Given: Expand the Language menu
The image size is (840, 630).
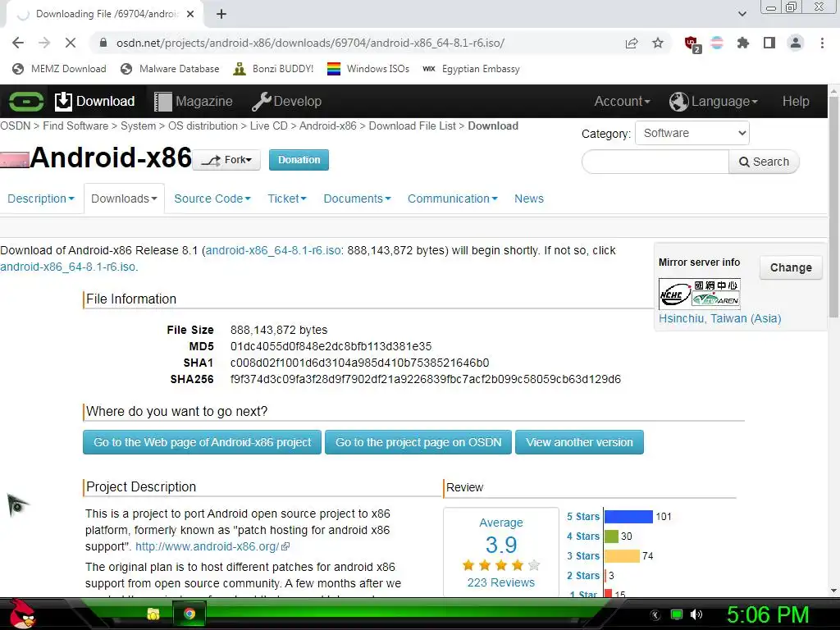Looking at the screenshot, I should (714, 101).
